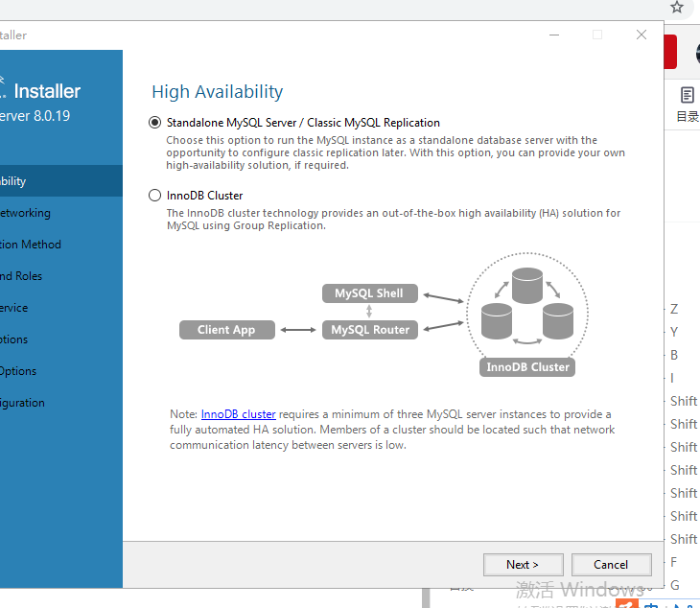Click the browser bookmark star icon
Viewport: 700px width, 608px height.
click(x=677, y=7)
